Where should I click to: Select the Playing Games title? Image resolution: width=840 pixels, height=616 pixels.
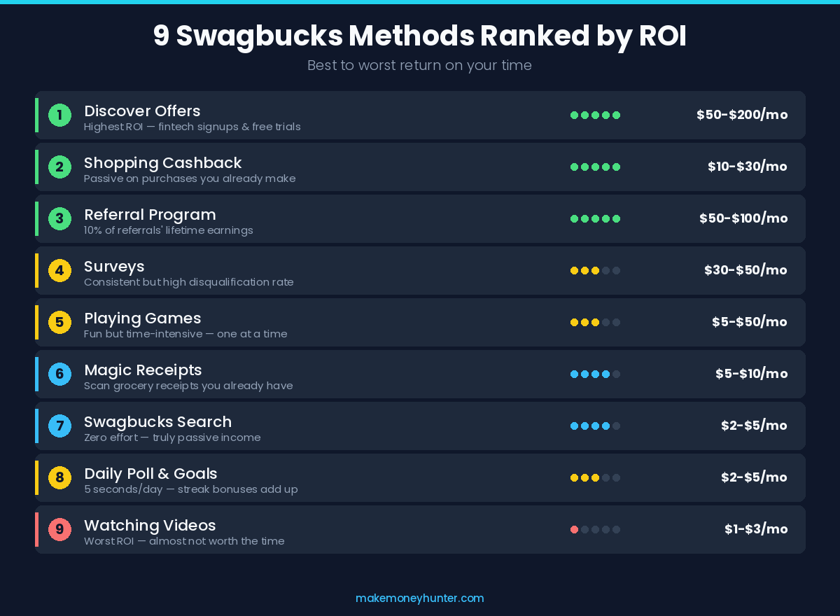tap(143, 318)
